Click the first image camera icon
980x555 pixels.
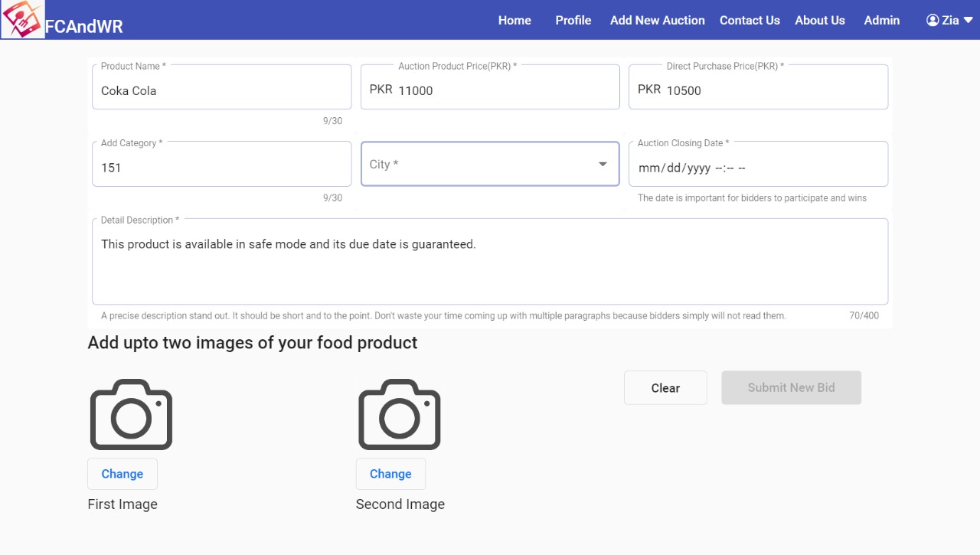131,414
